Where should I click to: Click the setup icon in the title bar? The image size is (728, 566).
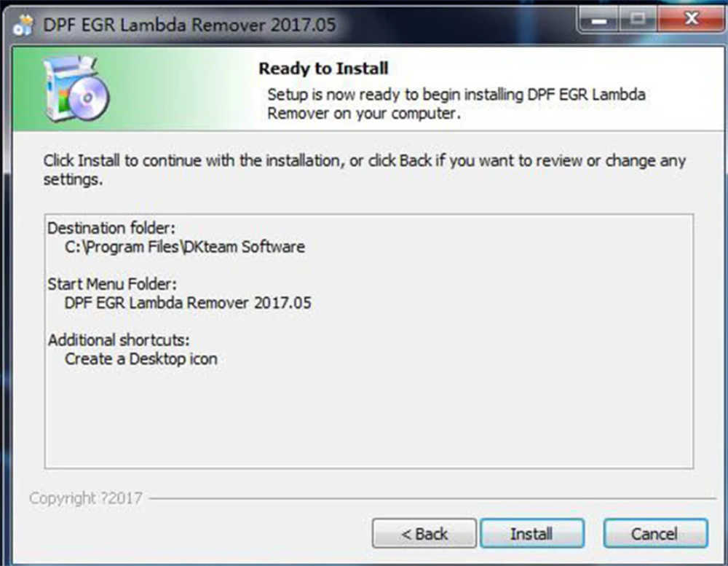[23, 25]
